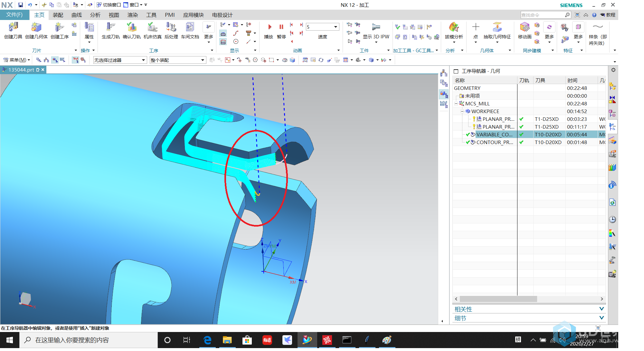Open Shop Documentation (车间文档) icon
The image size is (644, 351).
(x=190, y=27)
